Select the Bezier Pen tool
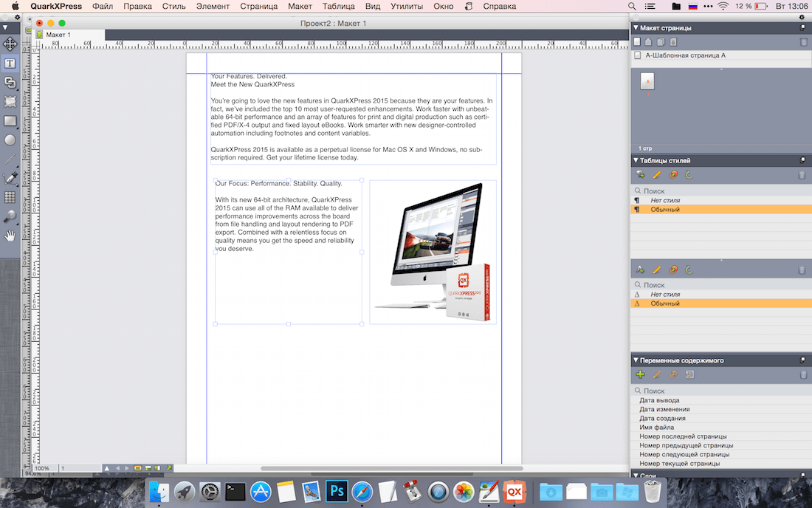Image resolution: width=812 pixels, height=508 pixels. pos(10,178)
